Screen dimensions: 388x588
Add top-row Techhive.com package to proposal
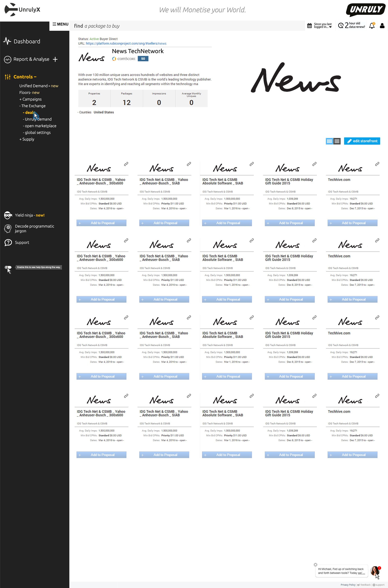tap(352, 223)
